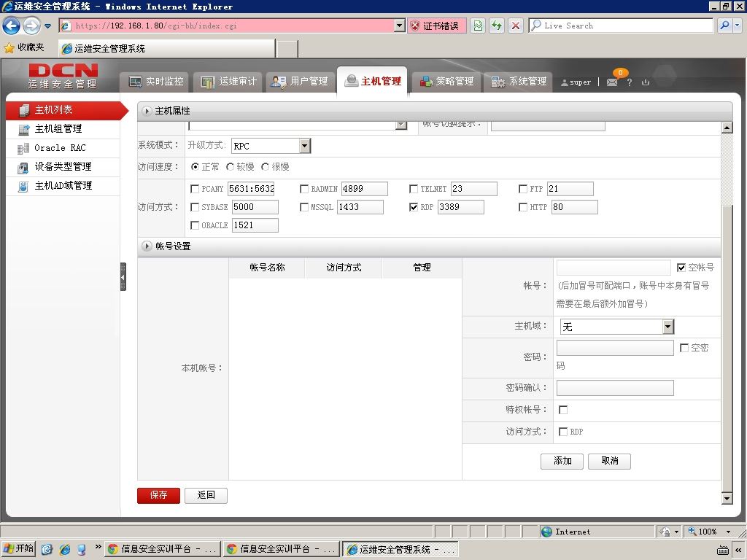Click the browser refresh icon
Screen dimensions: 747x560
point(497,26)
